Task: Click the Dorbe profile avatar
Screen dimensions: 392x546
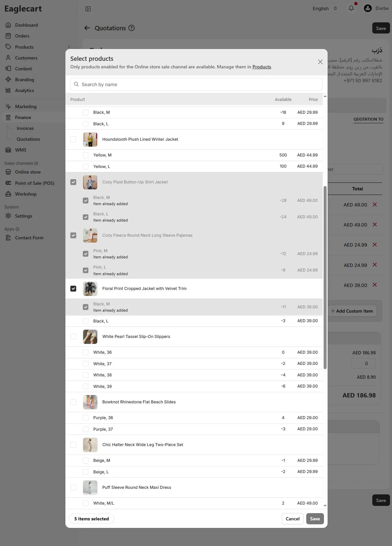Action: pyautogui.click(x=368, y=9)
